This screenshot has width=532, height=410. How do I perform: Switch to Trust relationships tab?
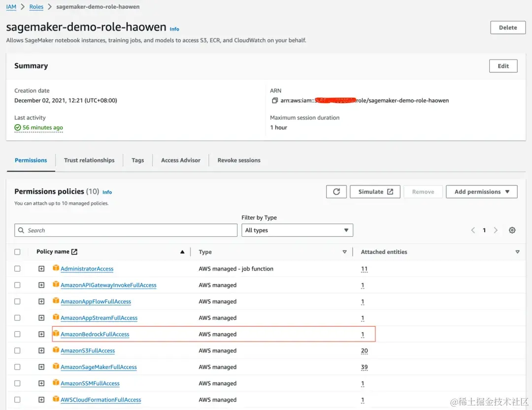click(x=89, y=160)
